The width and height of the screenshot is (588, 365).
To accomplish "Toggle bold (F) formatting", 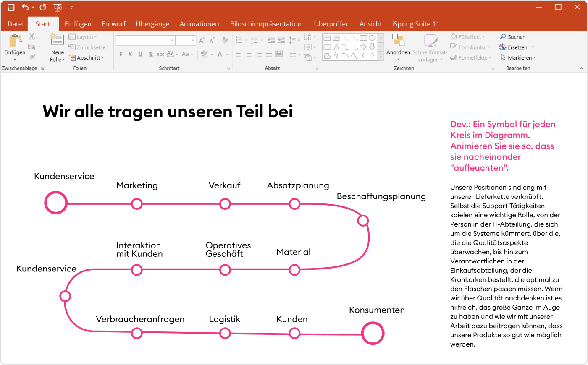I will point(121,54).
